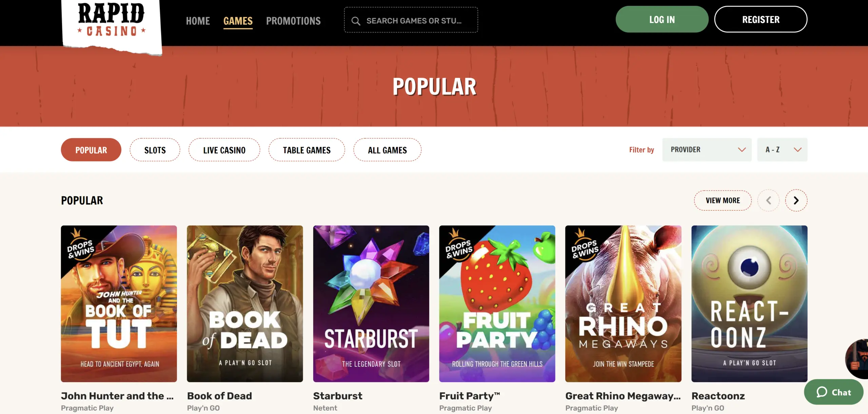The image size is (868, 414).
Task: Select the Slots category pill
Action: pos(155,150)
